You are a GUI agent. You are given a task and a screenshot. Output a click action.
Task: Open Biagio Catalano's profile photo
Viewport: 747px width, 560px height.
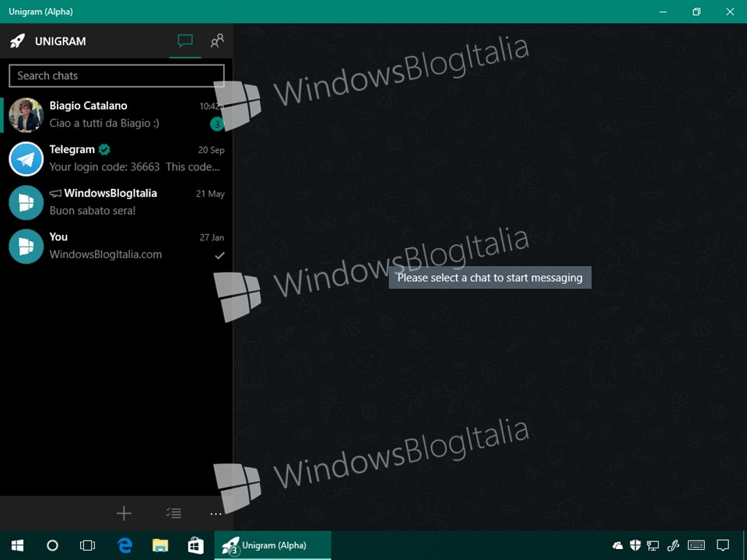coord(26,115)
